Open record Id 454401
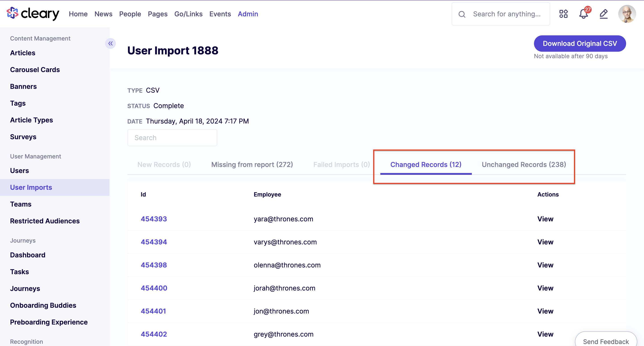Viewport: 644px width, 346px height. tap(153, 311)
